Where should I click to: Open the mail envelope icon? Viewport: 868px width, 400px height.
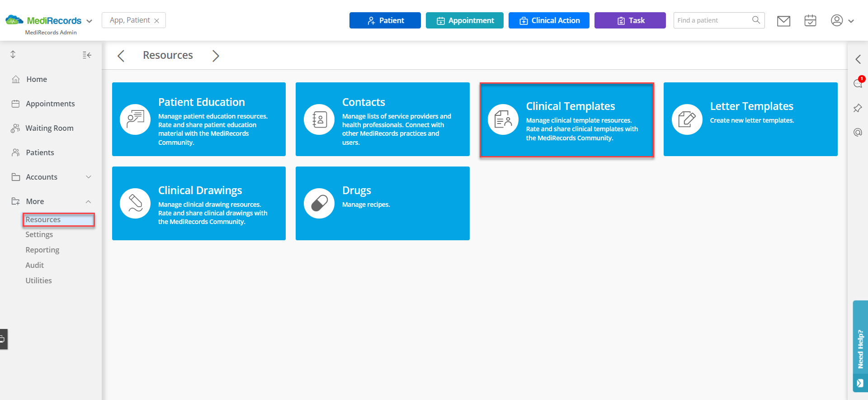click(x=783, y=21)
